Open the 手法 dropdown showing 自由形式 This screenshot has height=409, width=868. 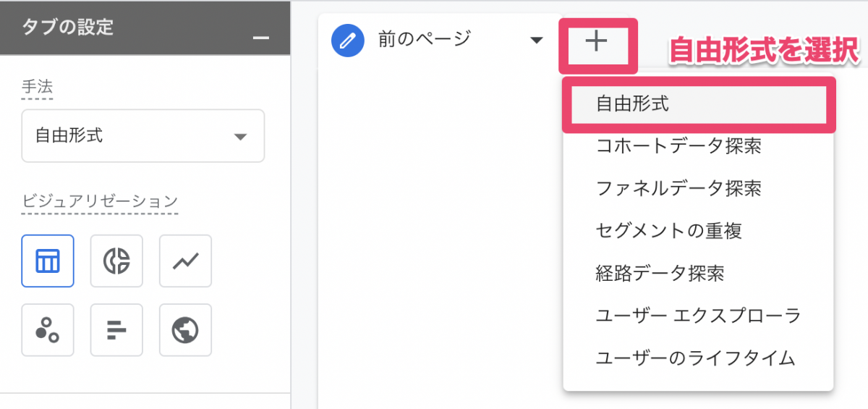point(143,136)
